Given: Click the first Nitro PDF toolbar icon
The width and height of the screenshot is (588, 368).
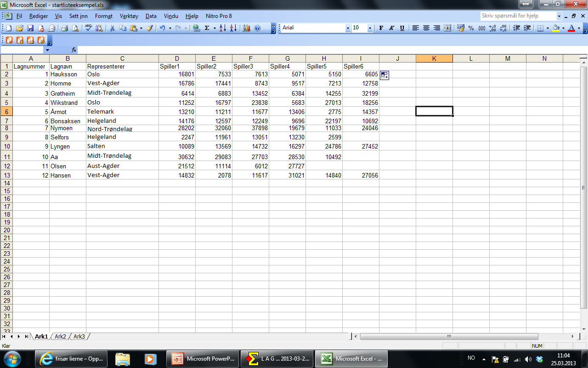Looking at the screenshot, I should 10,40.
